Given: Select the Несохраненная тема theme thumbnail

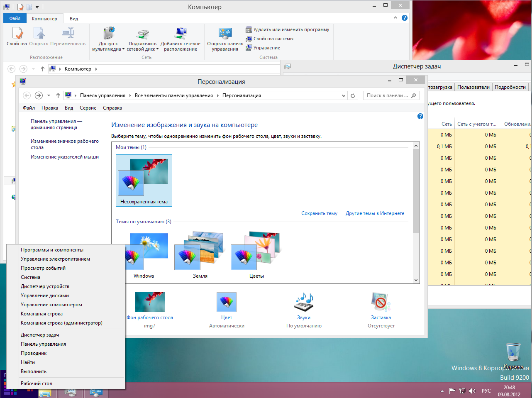Looking at the screenshot, I should coord(144,181).
